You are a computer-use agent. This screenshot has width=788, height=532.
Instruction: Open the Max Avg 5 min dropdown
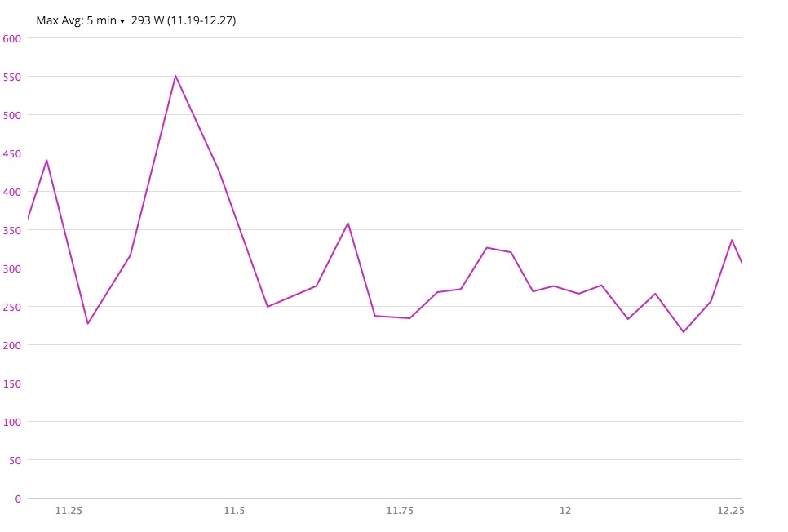click(80, 20)
